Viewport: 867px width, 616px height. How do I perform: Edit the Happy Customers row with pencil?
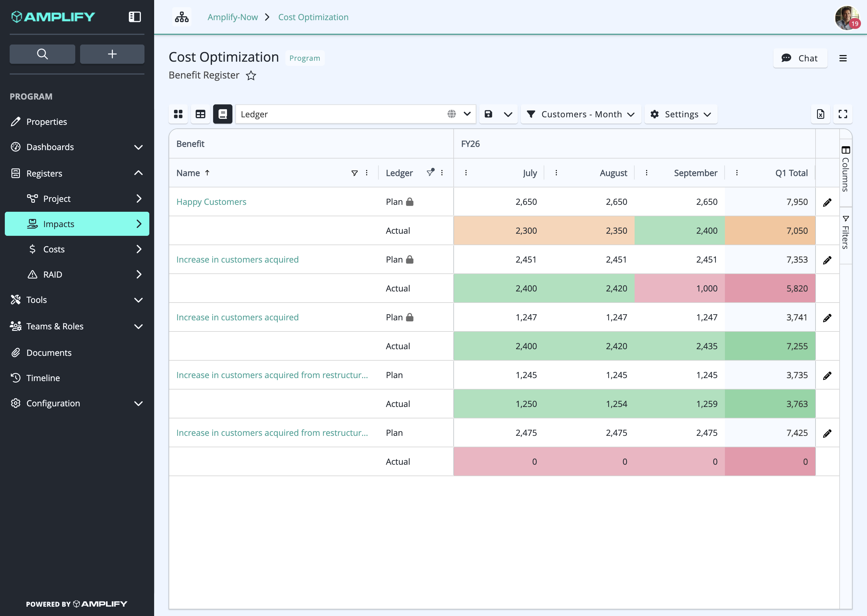coord(827,202)
